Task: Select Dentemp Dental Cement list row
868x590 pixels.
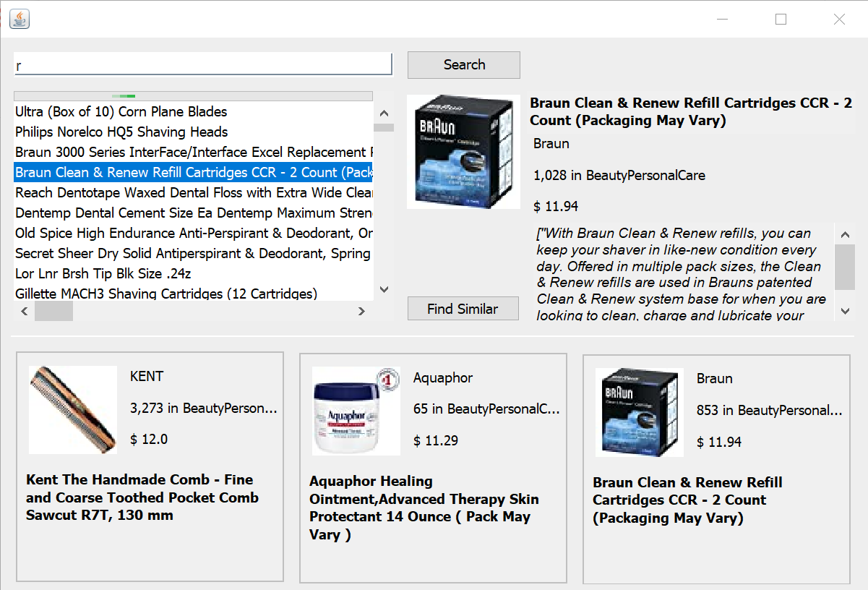Action: point(194,213)
